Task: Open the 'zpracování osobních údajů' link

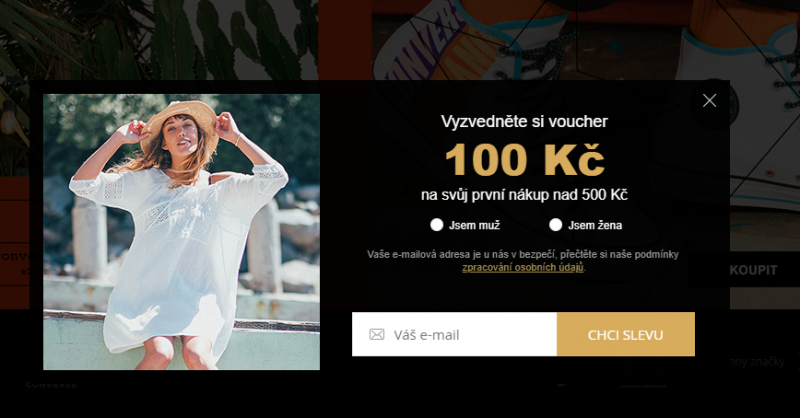Action: coord(522,267)
